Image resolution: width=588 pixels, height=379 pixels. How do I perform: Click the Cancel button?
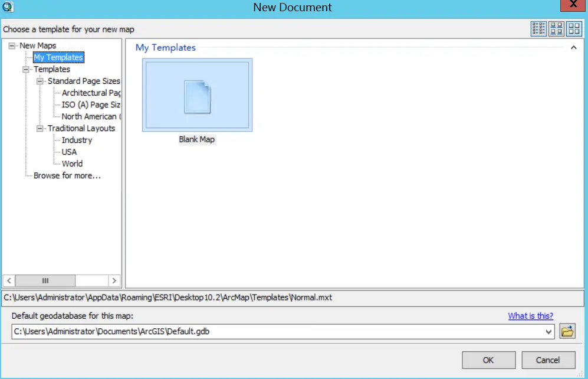pyautogui.click(x=548, y=360)
